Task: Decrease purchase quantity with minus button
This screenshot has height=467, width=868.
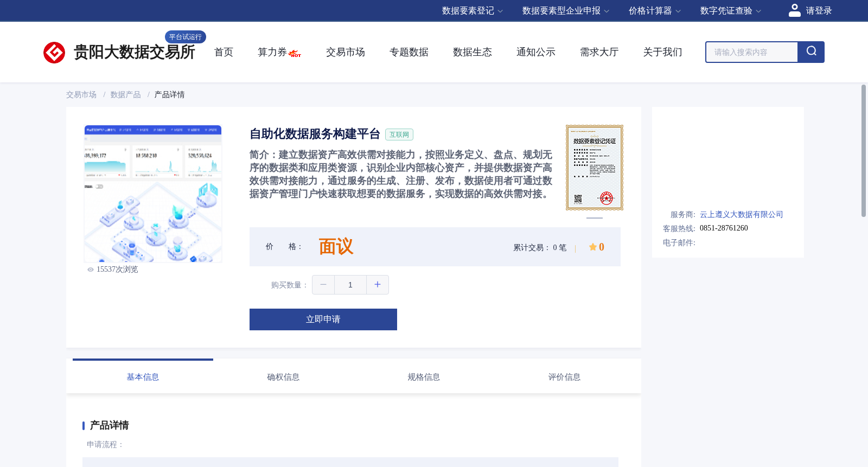Action: tap(323, 285)
